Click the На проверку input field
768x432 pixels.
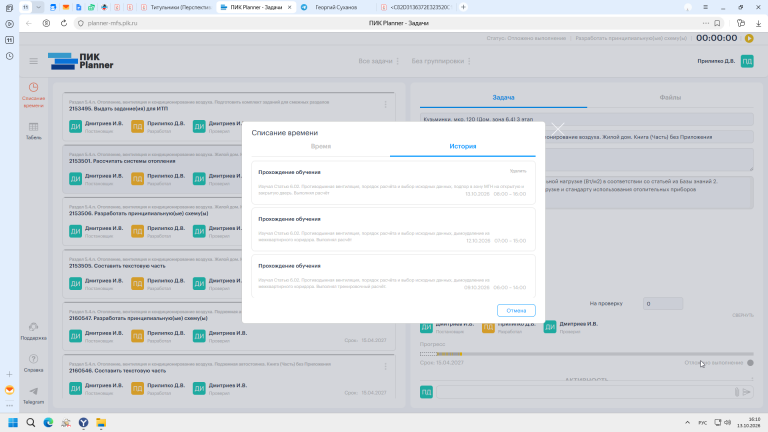(x=663, y=304)
